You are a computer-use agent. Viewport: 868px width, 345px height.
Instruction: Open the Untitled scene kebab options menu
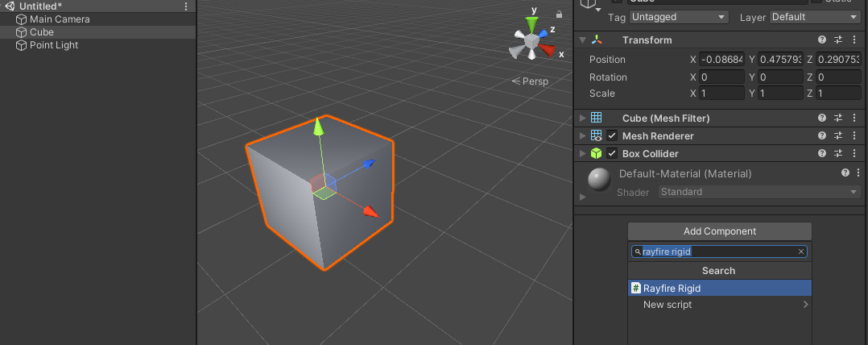[x=186, y=6]
